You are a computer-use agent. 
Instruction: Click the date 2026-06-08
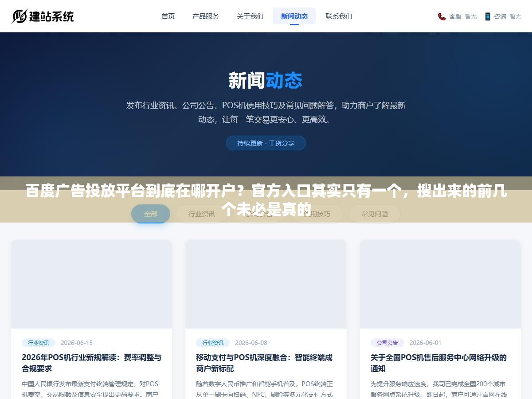pyautogui.click(x=251, y=343)
